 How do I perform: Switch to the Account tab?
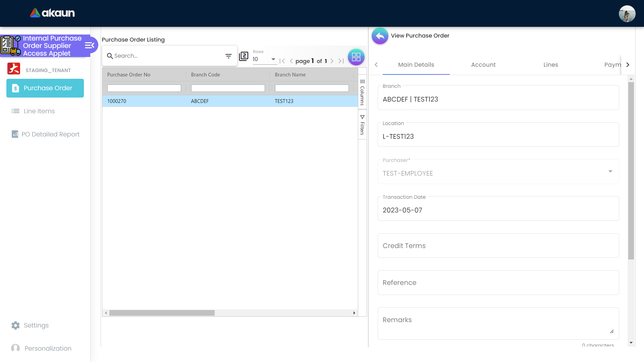483,65
